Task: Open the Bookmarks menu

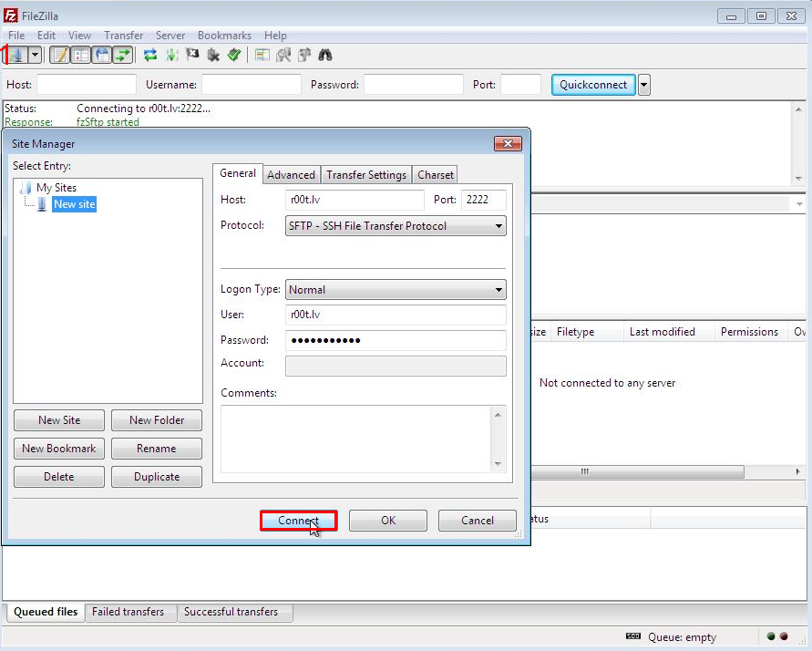Action: tap(224, 36)
